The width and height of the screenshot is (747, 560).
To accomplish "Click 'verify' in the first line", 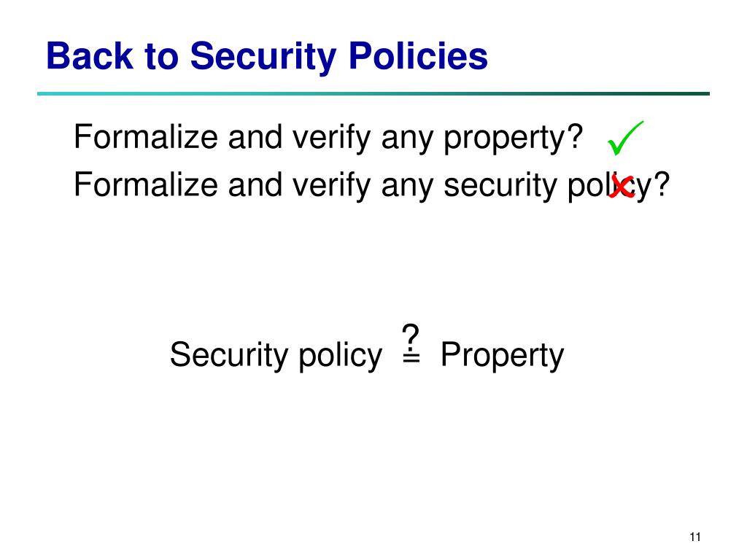I will pos(331,138).
